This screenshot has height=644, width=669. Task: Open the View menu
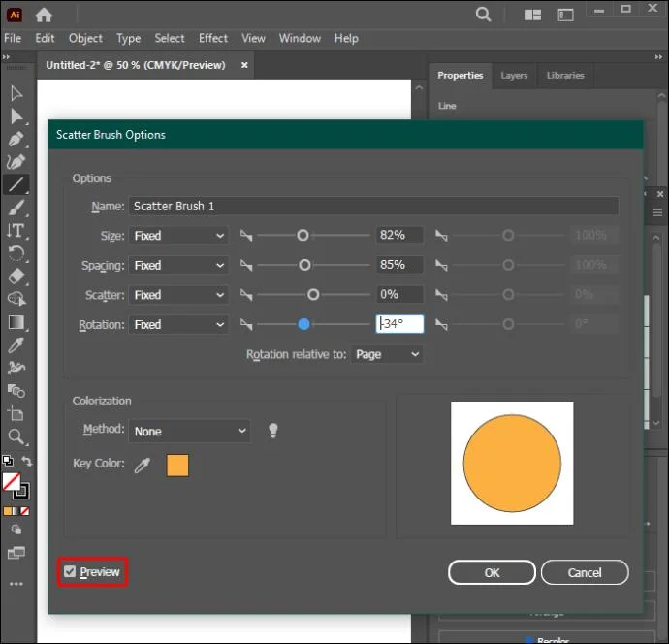tap(253, 39)
